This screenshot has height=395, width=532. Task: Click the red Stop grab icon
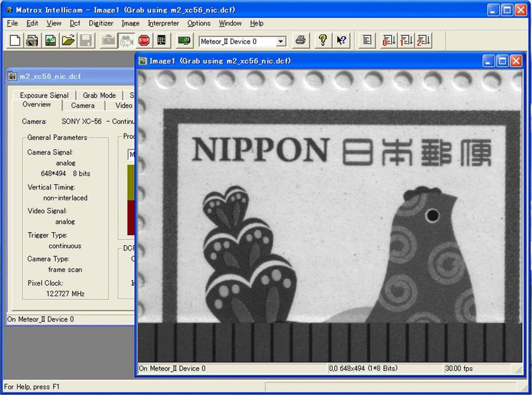pos(144,41)
